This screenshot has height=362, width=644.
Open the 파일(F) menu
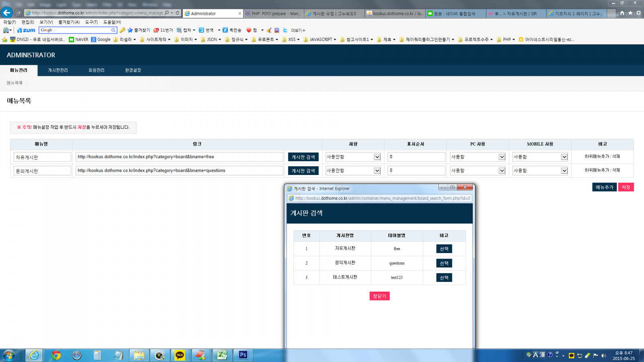click(10, 22)
